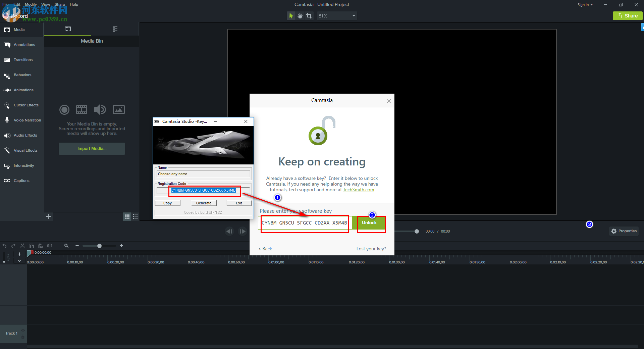Switch to the library tab in Media Bin
The width and height of the screenshot is (644, 349).
tap(115, 29)
